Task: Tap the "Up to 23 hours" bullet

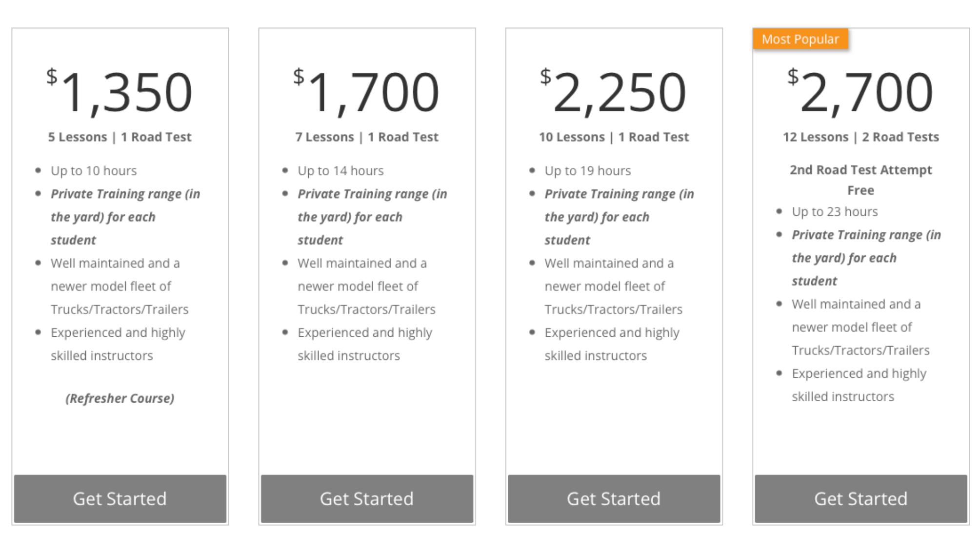Action: [835, 212]
